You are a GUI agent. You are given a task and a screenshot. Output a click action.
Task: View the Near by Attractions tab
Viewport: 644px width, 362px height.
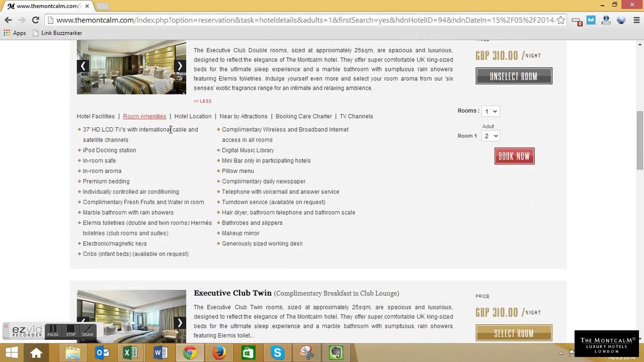(x=244, y=116)
